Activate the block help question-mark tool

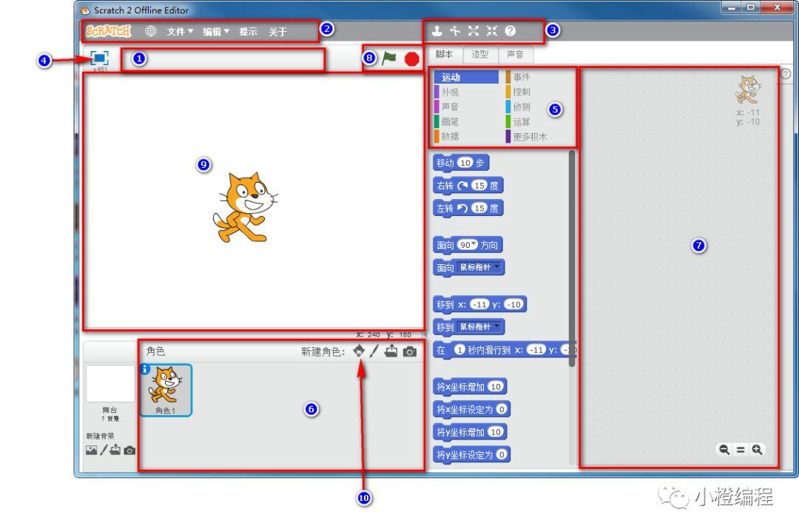(510, 31)
